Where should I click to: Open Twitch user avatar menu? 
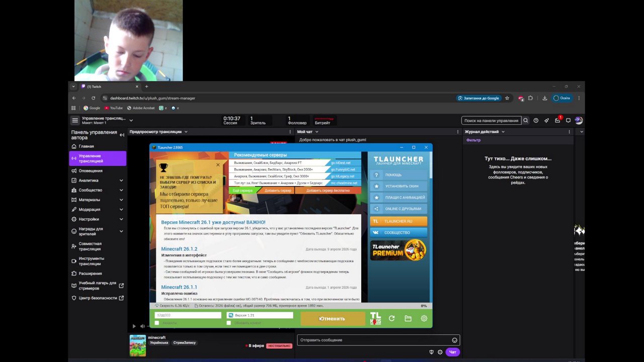[x=579, y=121]
